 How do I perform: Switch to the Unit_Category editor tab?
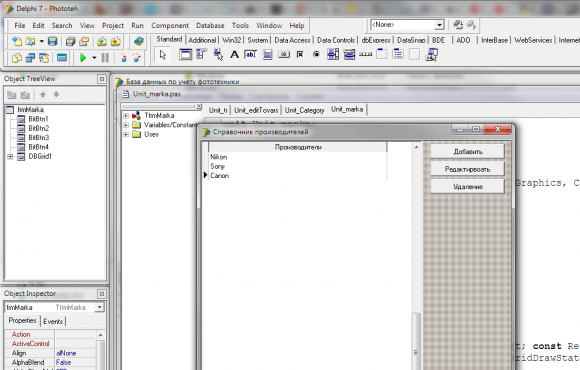coord(304,110)
